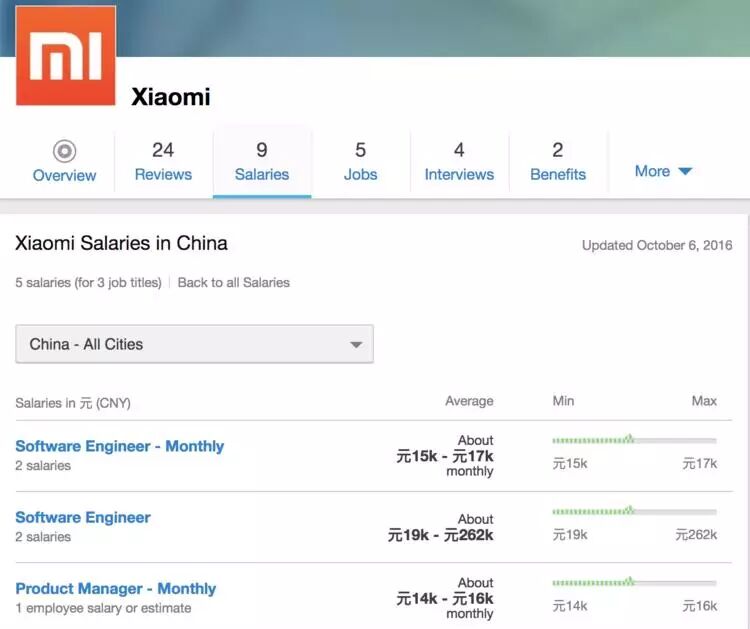Open the 5 Jobs tab
This screenshot has width=750, height=629.
pos(361,162)
